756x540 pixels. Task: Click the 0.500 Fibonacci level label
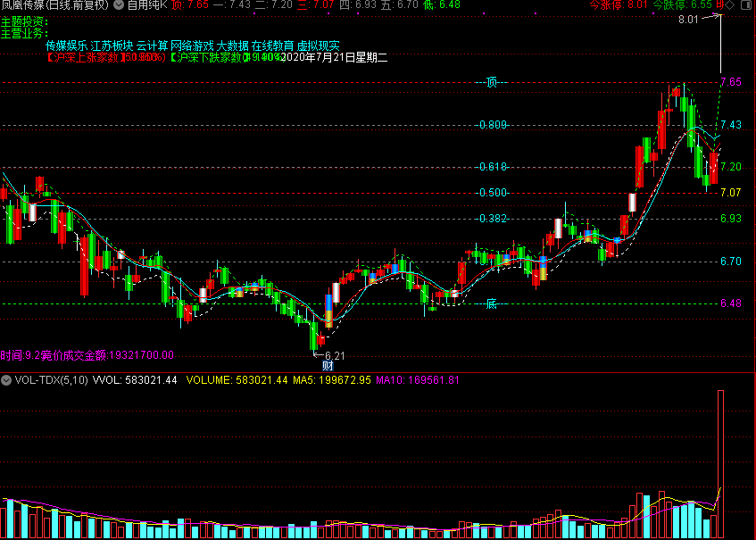tap(494, 193)
